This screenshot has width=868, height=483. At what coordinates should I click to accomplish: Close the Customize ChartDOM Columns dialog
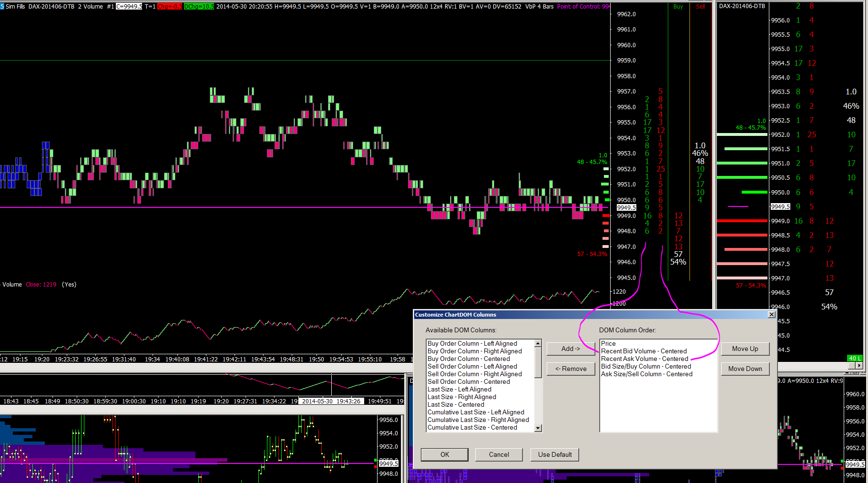(772, 315)
